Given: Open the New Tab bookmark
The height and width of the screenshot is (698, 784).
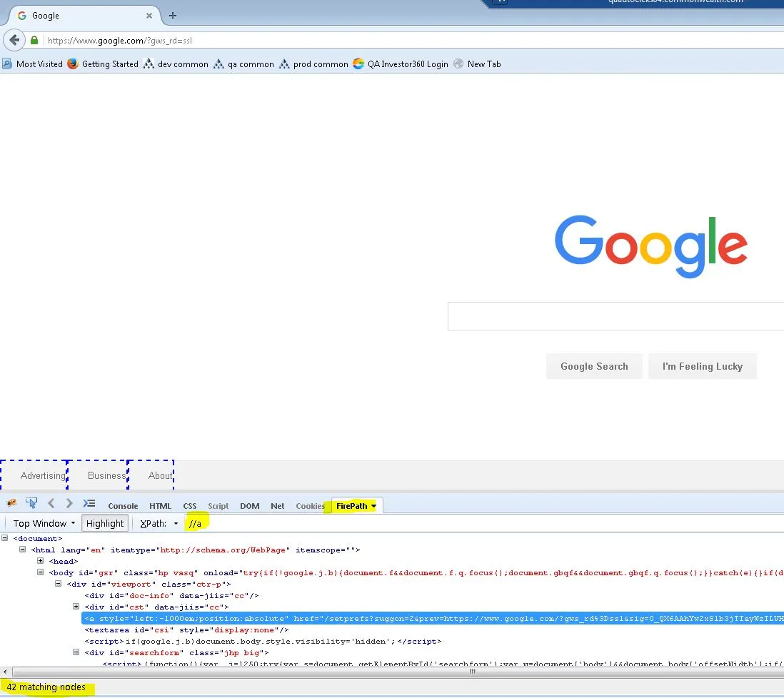Looking at the screenshot, I should 478,64.
